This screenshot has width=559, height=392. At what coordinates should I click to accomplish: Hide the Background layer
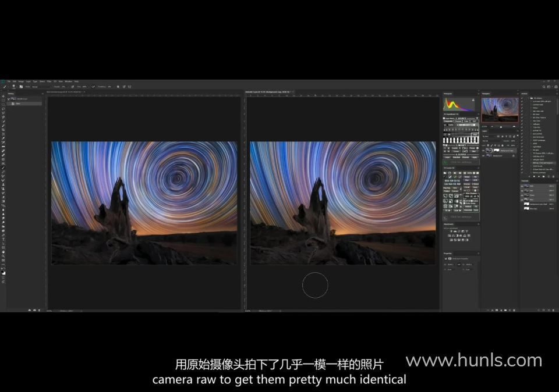click(x=483, y=156)
